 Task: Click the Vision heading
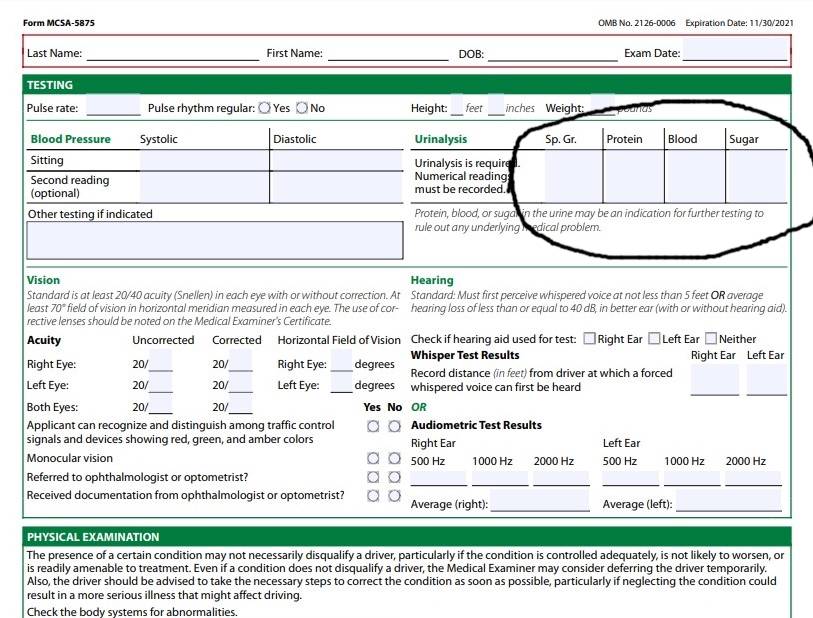pyautogui.click(x=44, y=280)
